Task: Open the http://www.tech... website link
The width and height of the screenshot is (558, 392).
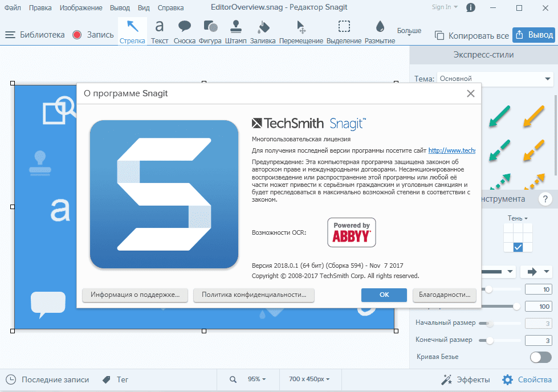Action: (x=451, y=150)
